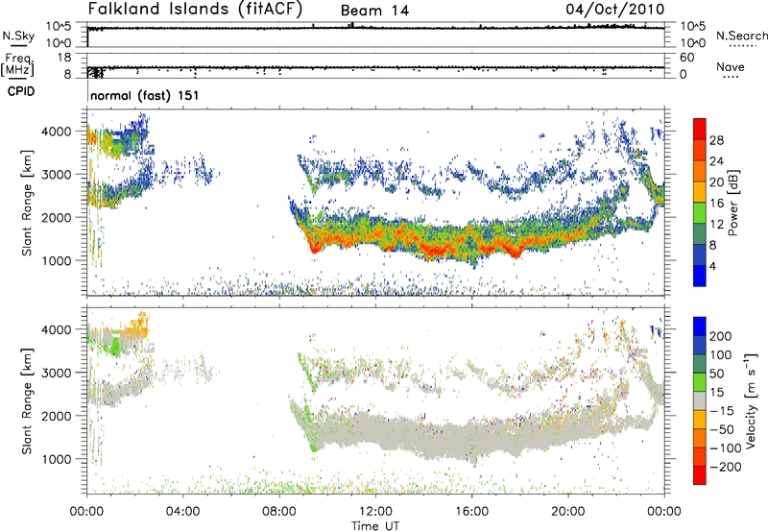Click the "20:00" time axis label
This screenshot has width=768, height=532.
click(x=568, y=512)
